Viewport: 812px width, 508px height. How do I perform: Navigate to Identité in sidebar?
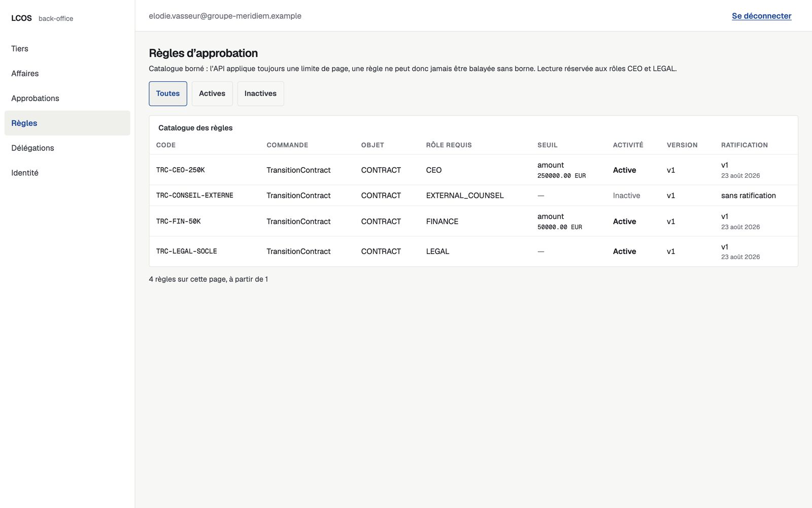67,173
